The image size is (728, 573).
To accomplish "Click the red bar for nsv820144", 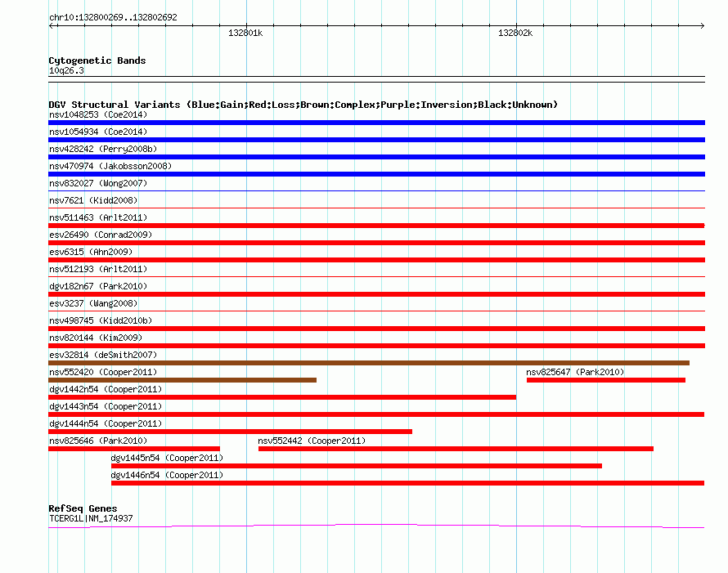I will [376, 346].
